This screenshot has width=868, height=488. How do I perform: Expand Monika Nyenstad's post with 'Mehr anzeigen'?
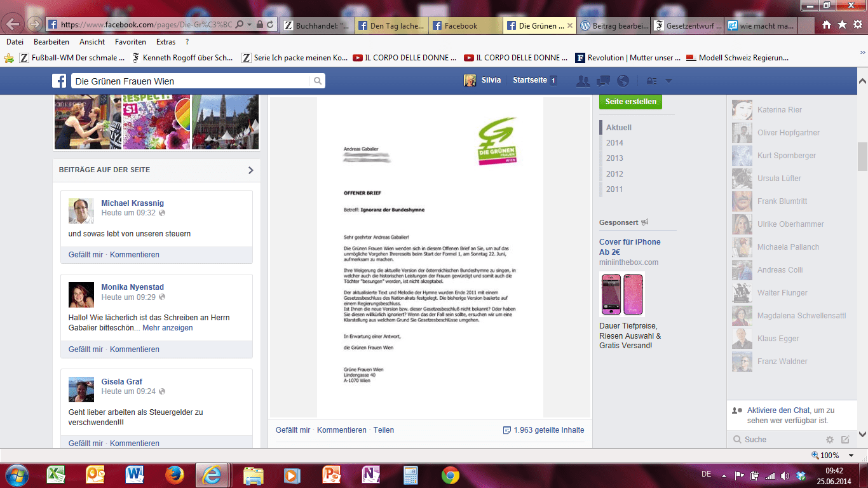pyautogui.click(x=168, y=328)
